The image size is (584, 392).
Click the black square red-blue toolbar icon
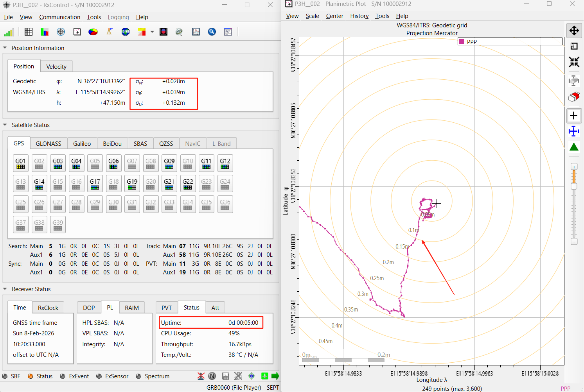click(x=164, y=32)
